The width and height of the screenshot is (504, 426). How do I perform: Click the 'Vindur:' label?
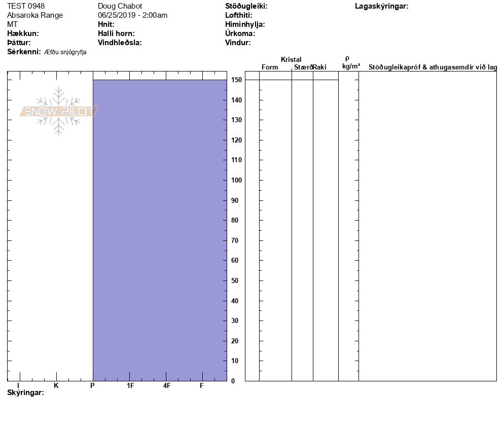pos(238,43)
